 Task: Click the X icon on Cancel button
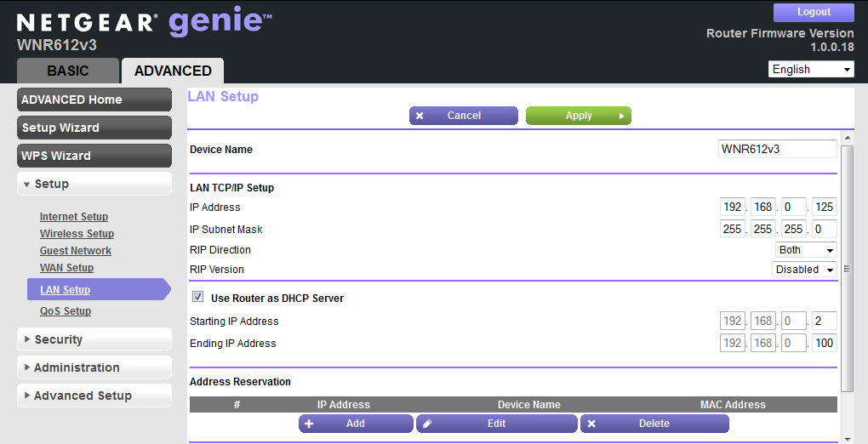(420, 116)
